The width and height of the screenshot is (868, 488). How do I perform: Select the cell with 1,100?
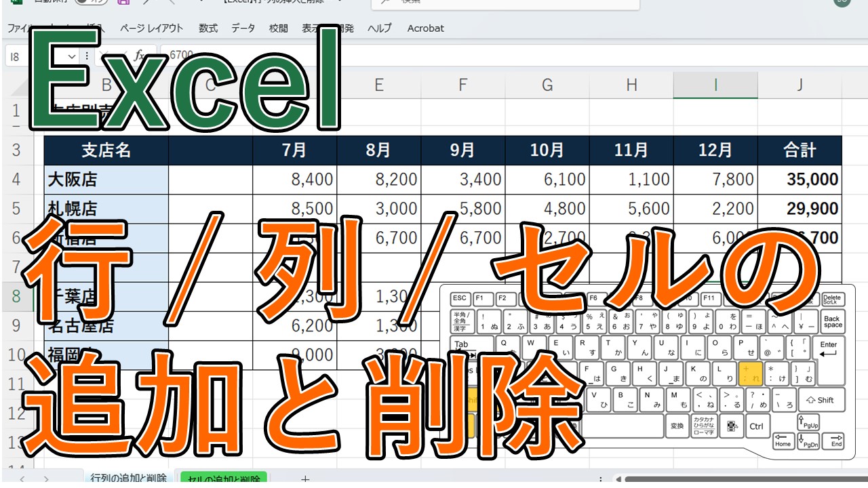click(x=631, y=179)
